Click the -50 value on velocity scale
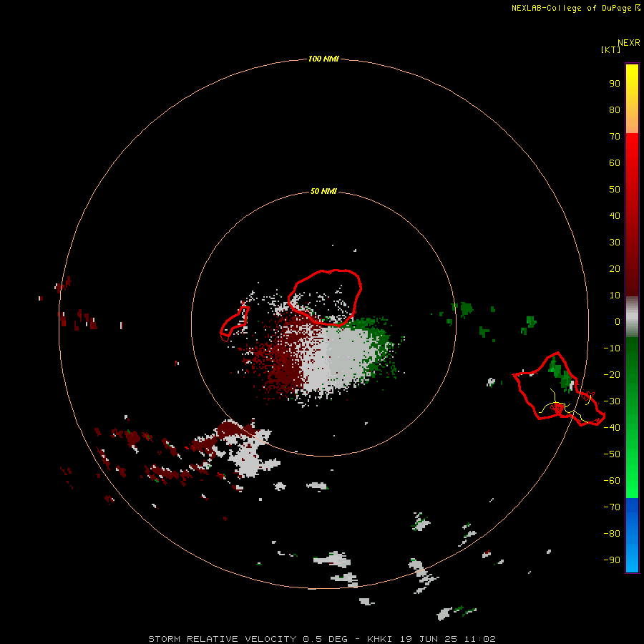The width and height of the screenshot is (644, 644). click(612, 454)
